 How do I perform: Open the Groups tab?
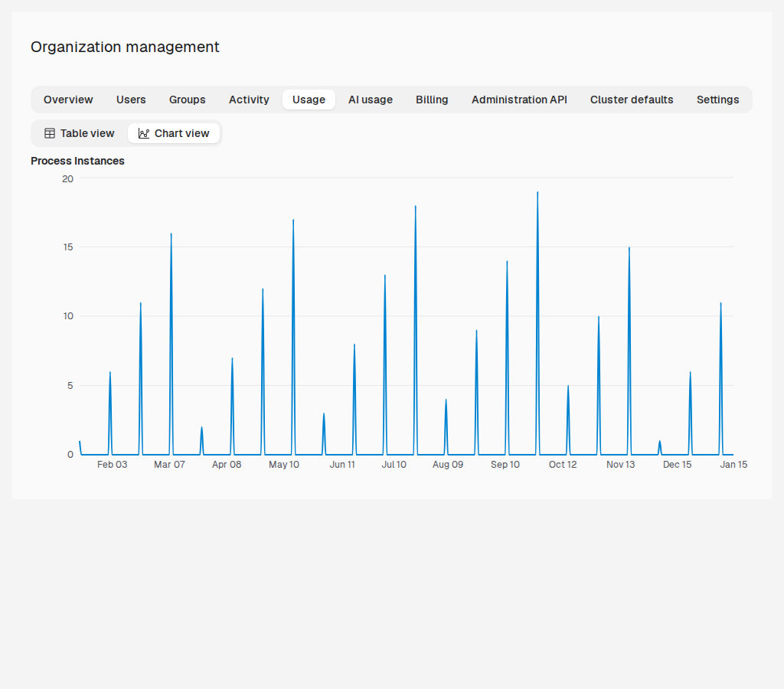[187, 100]
